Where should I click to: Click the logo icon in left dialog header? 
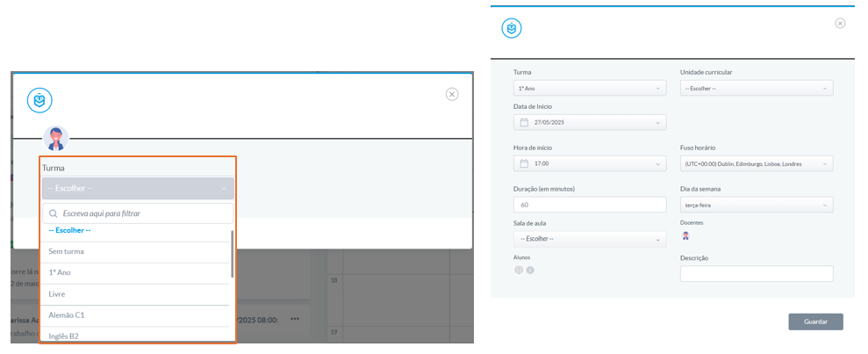[39, 100]
